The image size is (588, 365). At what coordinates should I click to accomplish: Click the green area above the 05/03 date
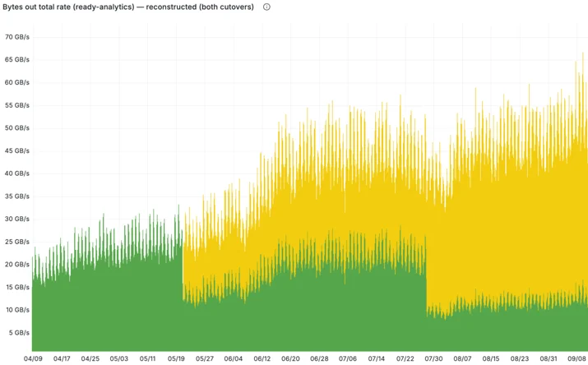(x=119, y=307)
